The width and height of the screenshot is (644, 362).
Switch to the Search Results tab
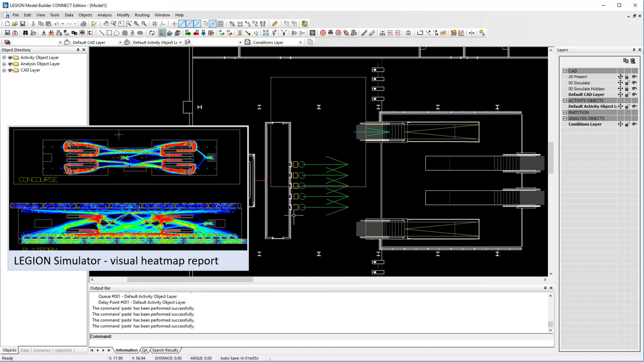[x=165, y=350]
